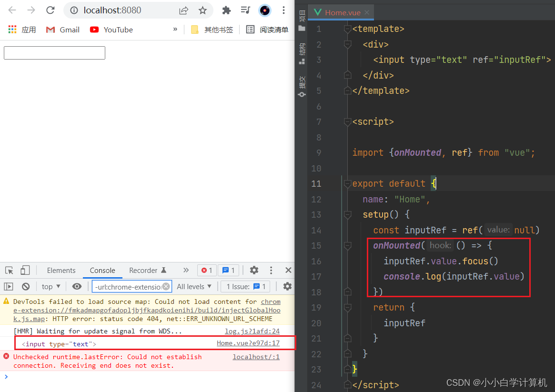Open the localhost/:1 source link
This screenshot has height=392, width=555.
(256, 357)
